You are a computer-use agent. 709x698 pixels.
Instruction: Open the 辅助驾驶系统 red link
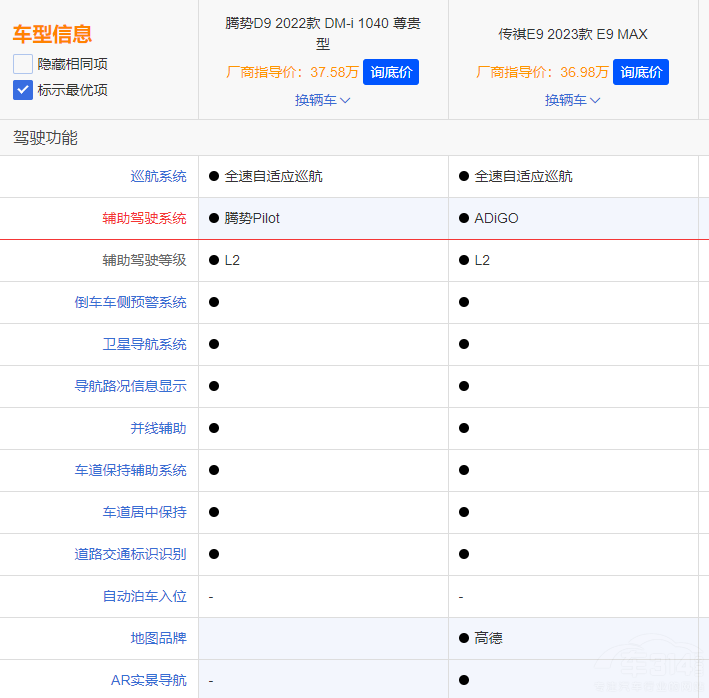(x=144, y=218)
